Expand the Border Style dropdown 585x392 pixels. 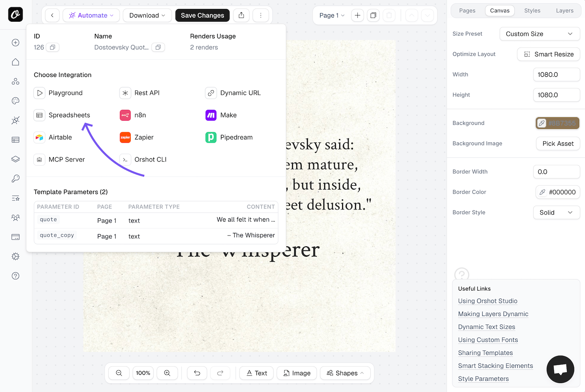[556, 212]
